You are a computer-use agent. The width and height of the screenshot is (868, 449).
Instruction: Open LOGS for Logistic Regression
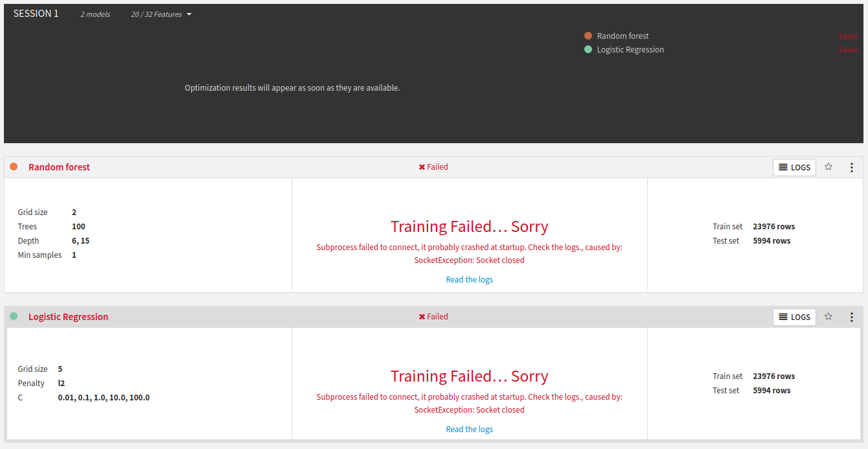coord(794,317)
